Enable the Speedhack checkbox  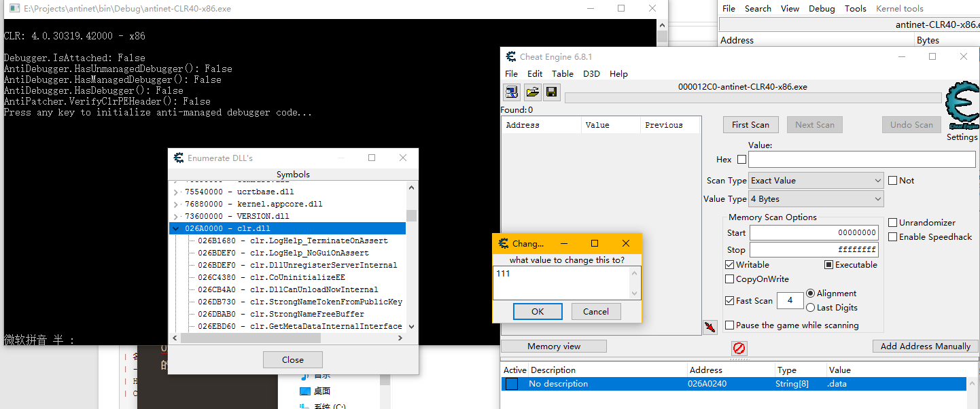click(893, 237)
